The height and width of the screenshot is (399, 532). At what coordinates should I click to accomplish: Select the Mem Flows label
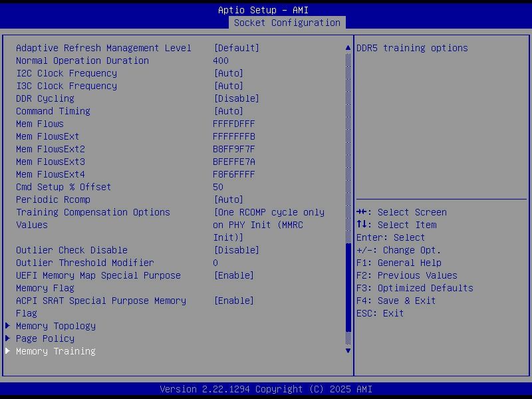click(x=40, y=124)
